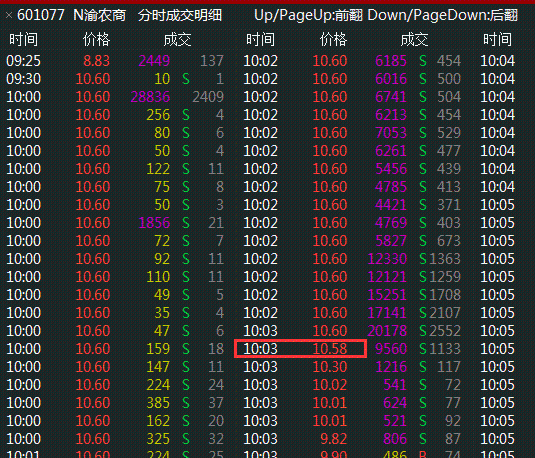This screenshot has height=458, width=535.
Task: Select the trade count 2107
Action: tap(445, 313)
